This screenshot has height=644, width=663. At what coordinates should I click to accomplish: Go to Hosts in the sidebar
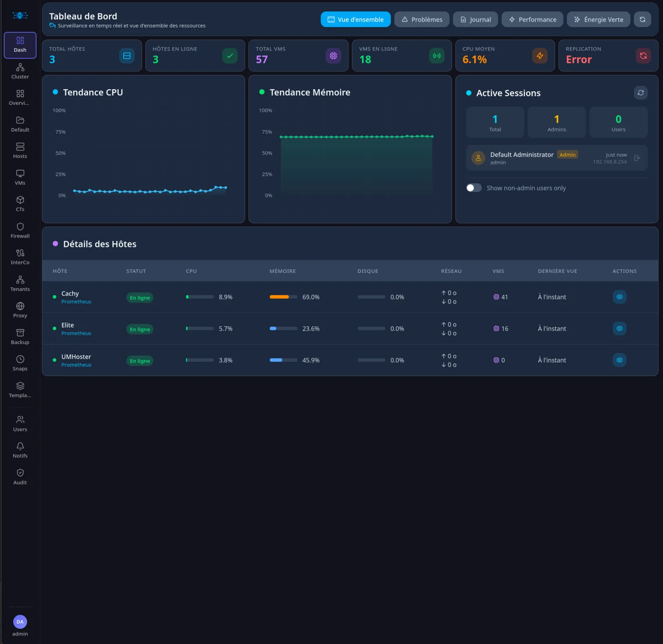[20, 151]
